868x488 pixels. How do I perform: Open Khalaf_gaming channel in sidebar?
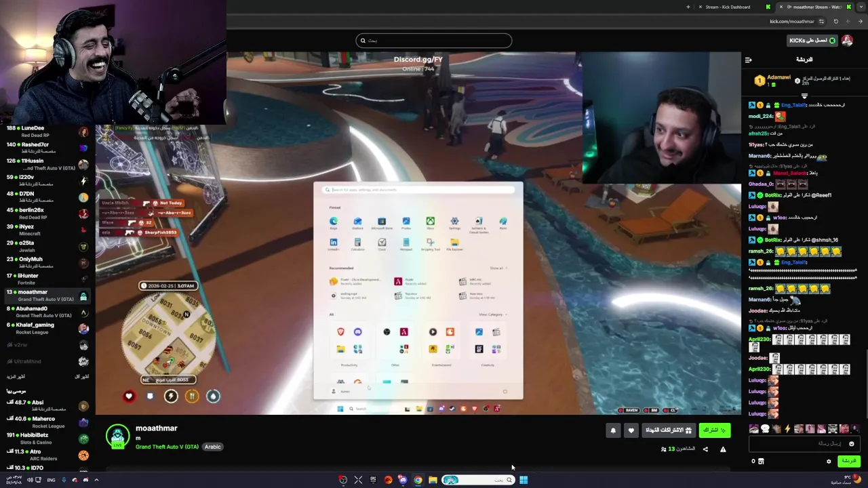pos(45,328)
